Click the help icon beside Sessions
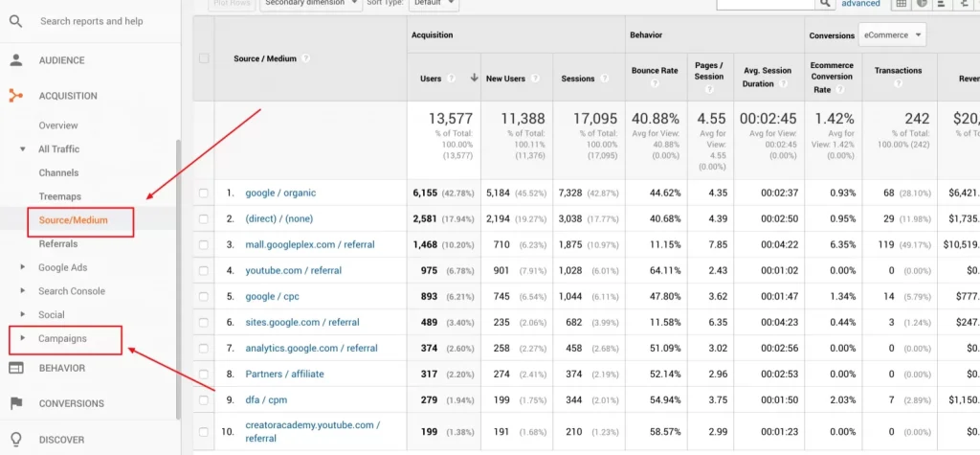Viewport: 980px width, 455px height. point(605,79)
